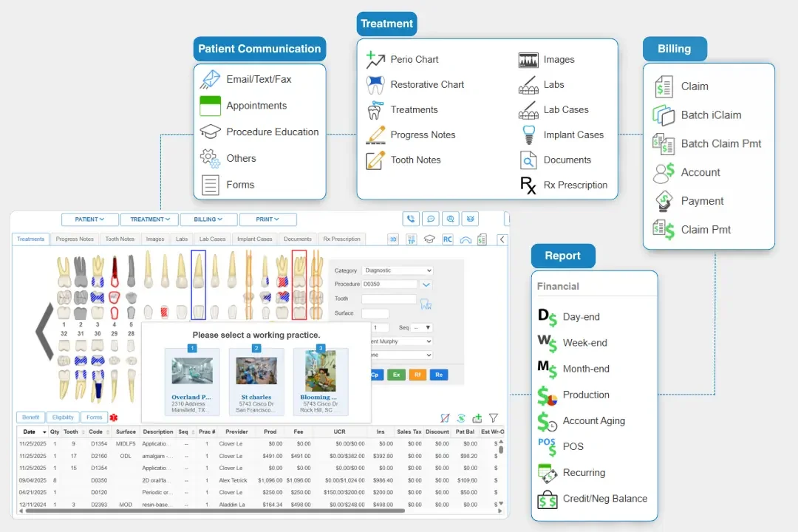This screenshot has height=532, width=798.
Task: Select the Procedure Education graduation cap icon
Action: [209, 132]
